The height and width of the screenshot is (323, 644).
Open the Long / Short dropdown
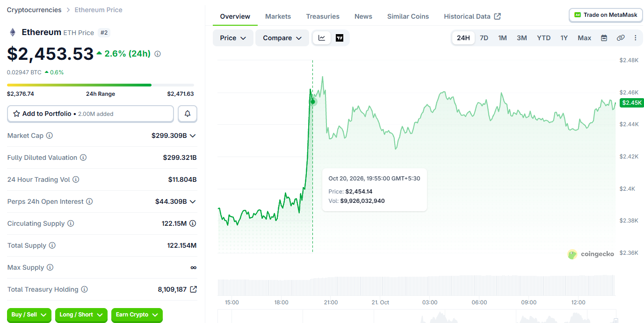(81, 315)
